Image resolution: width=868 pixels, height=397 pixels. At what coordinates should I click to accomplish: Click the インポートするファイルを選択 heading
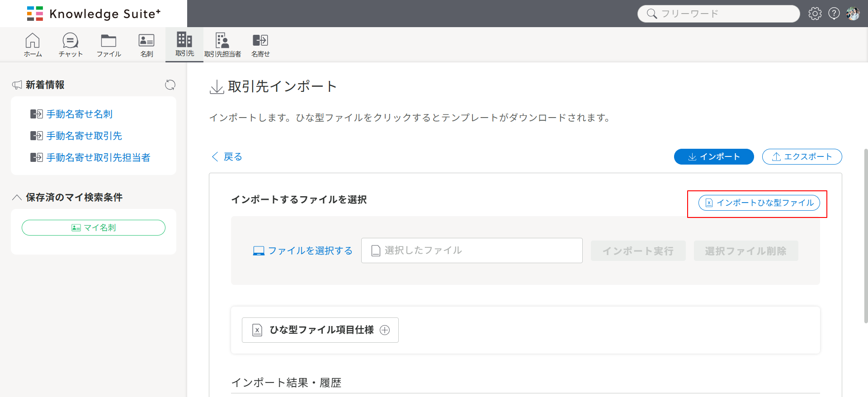point(299,199)
